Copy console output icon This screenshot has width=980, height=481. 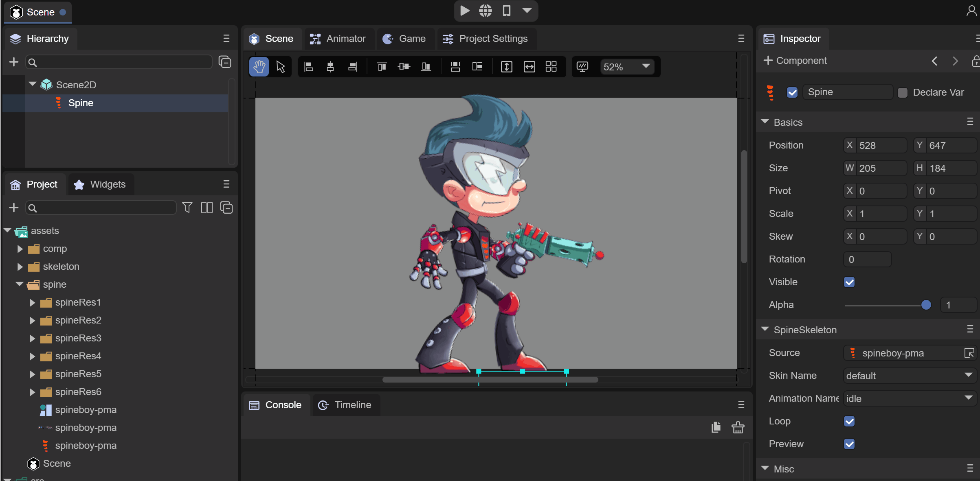716,427
